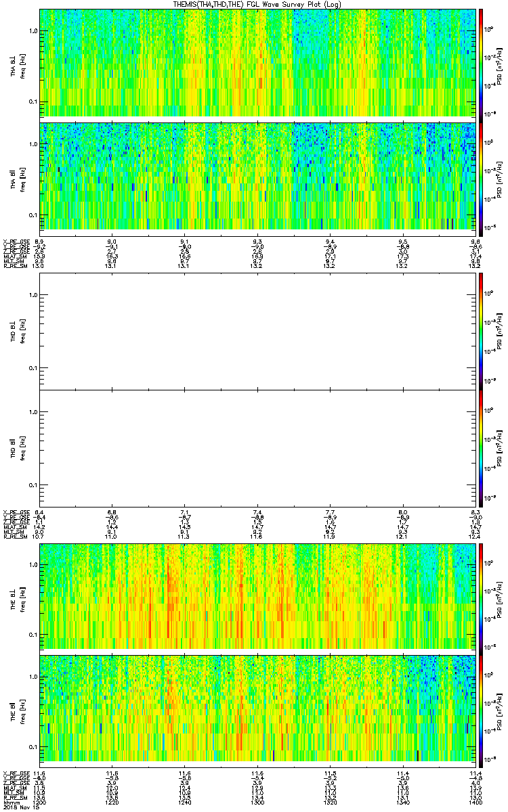
Task: Click the '0.1' frequency tick on THE B∥ axis
Action: point(33,746)
